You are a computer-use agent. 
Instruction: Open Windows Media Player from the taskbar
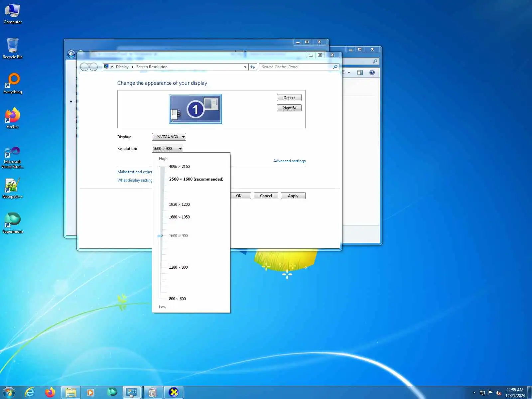pyautogui.click(x=90, y=392)
